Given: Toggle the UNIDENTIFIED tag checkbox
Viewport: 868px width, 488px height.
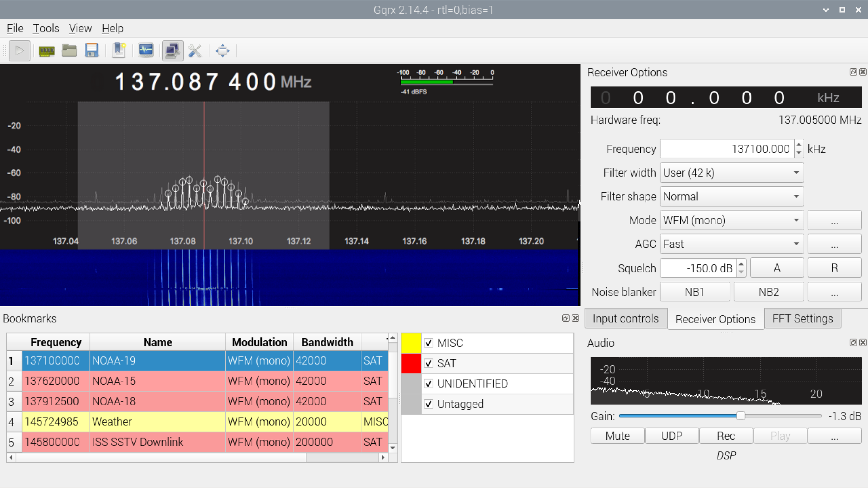Looking at the screenshot, I should coord(428,384).
